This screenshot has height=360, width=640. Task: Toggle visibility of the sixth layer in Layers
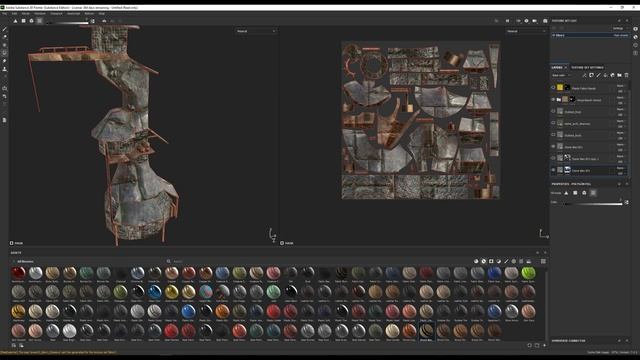point(553,147)
